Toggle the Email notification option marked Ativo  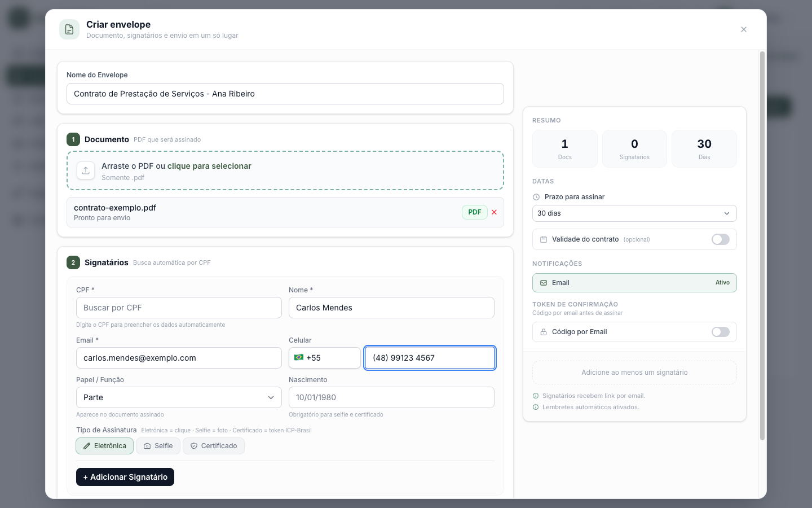coord(634,283)
